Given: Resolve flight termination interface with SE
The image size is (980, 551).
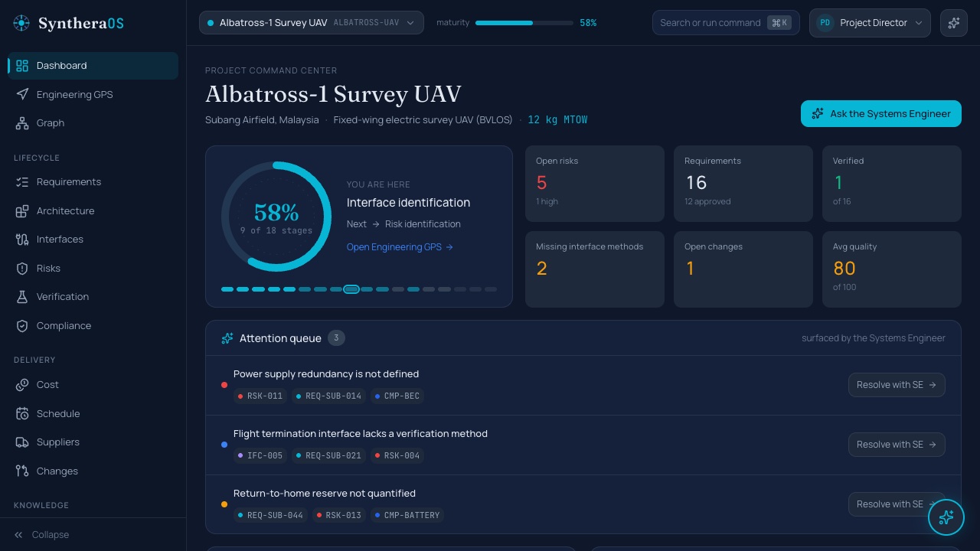Looking at the screenshot, I should tap(897, 445).
